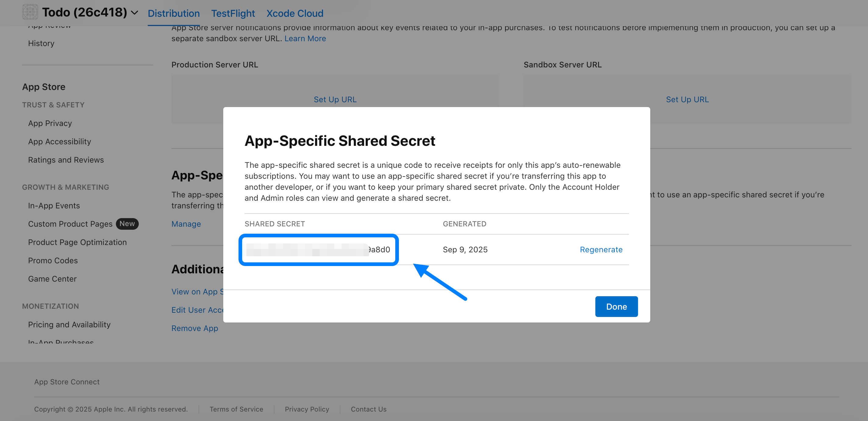868x421 pixels.
Task: Select the shared secret value field
Action: click(x=318, y=250)
